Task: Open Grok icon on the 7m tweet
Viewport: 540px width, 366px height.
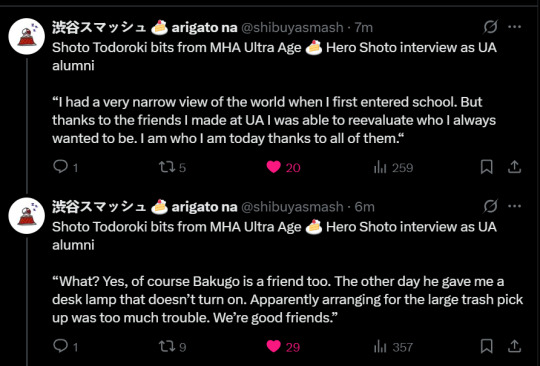Action: [x=490, y=27]
